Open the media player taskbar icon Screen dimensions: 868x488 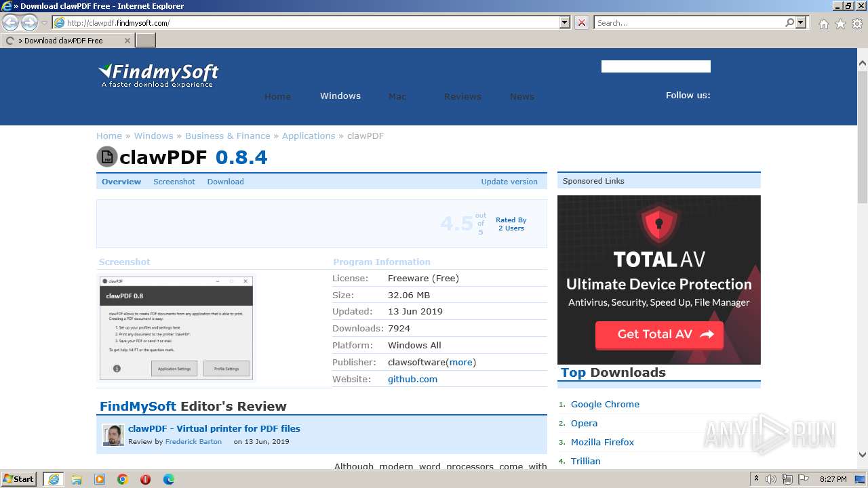[x=100, y=479]
